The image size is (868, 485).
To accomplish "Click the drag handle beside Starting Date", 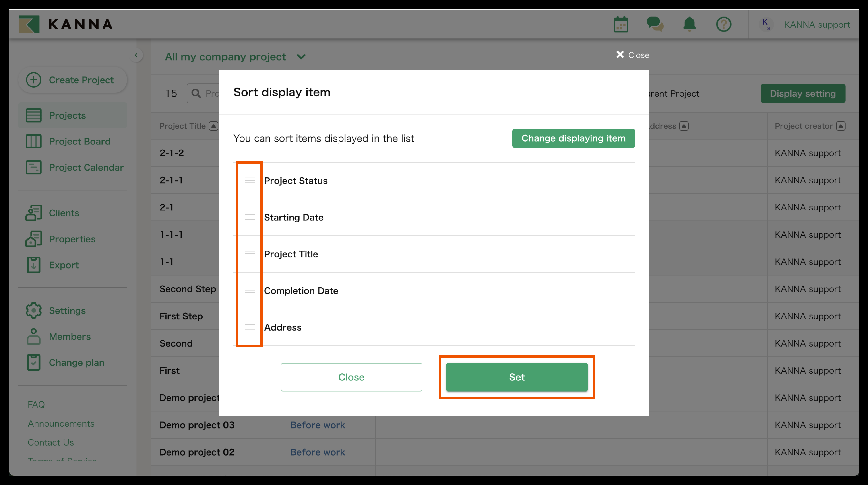I will [x=250, y=217].
